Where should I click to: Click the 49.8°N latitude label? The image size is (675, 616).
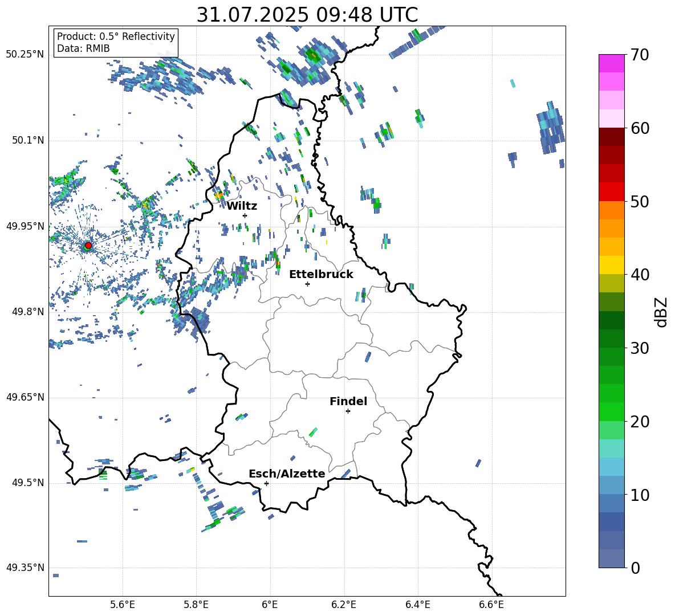pos(29,312)
